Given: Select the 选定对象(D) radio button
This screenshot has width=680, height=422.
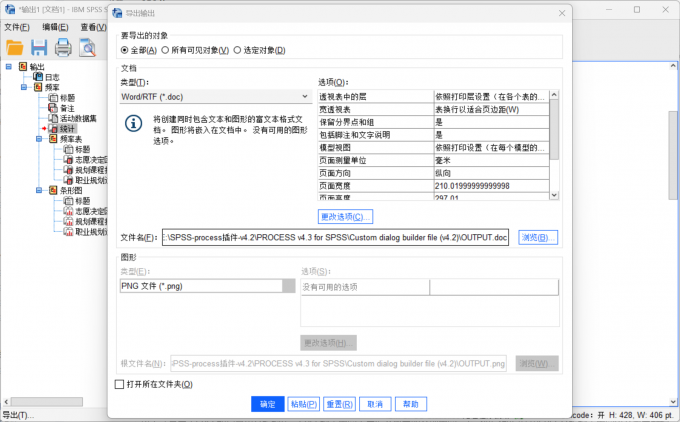Looking at the screenshot, I should (237, 50).
